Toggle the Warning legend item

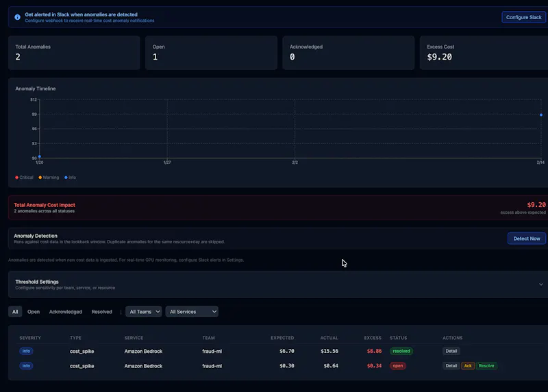[x=49, y=177]
